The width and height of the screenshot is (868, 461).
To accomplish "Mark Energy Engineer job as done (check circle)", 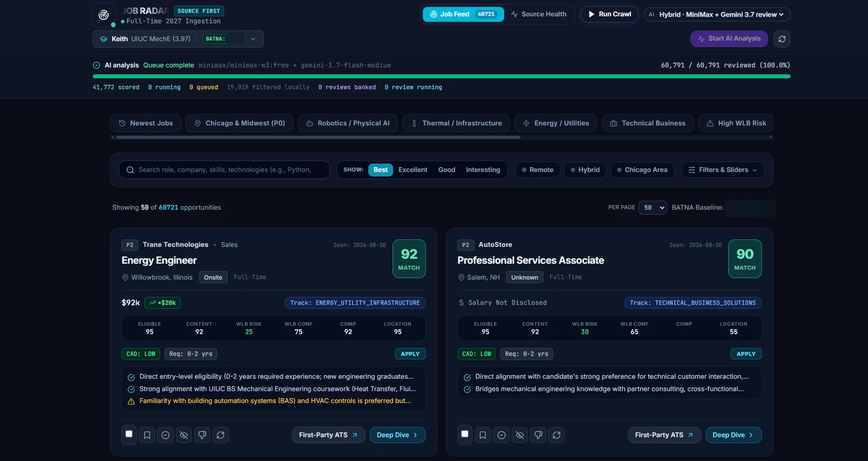I will tap(165, 435).
